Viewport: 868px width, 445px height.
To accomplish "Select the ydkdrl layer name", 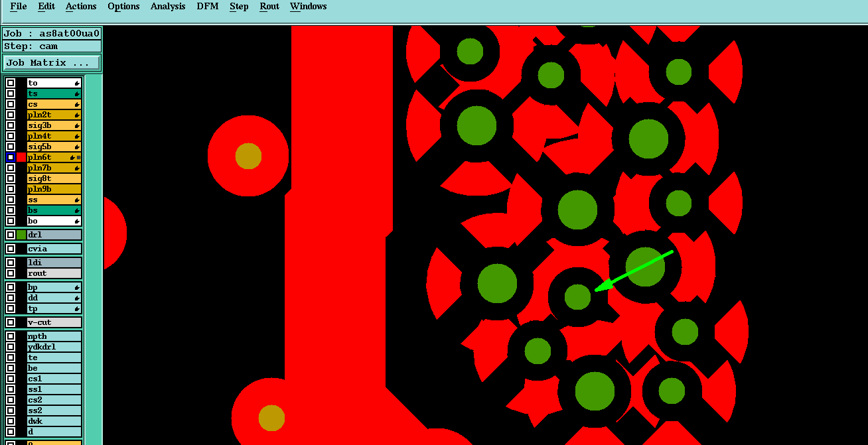I will 54,347.
